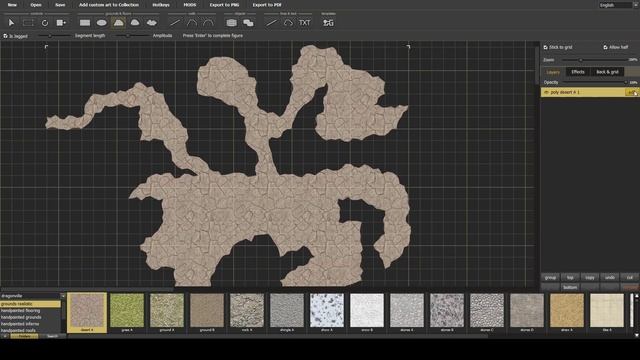Open the templates tool icon
This screenshot has height=360, width=640.
[x=328, y=23]
